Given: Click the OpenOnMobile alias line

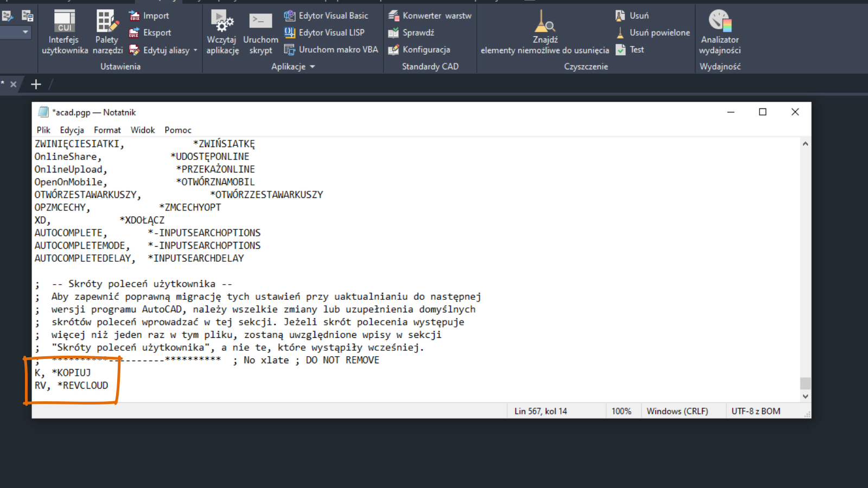Looking at the screenshot, I should (145, 182).
